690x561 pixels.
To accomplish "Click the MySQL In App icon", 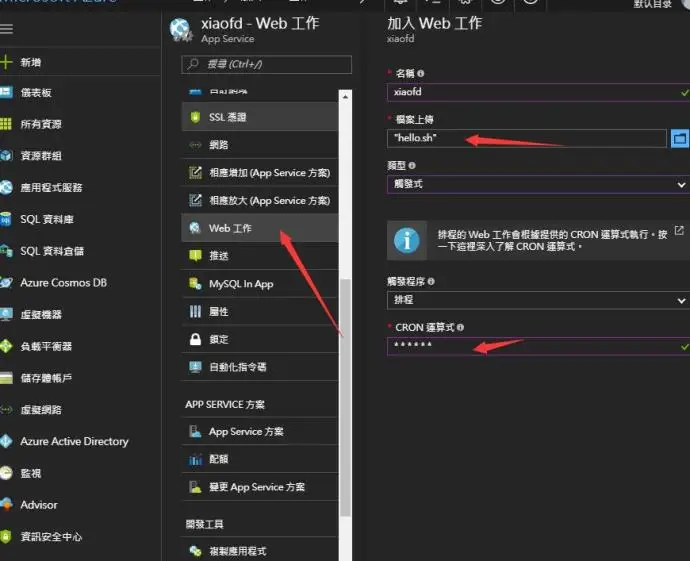I will tap(195, 284).
